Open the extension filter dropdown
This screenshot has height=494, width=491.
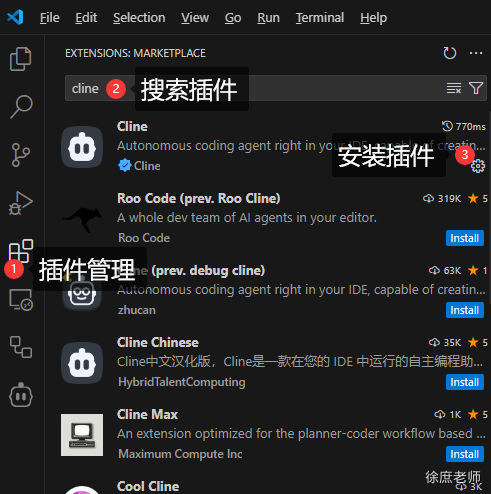click(x=476, y=88)
